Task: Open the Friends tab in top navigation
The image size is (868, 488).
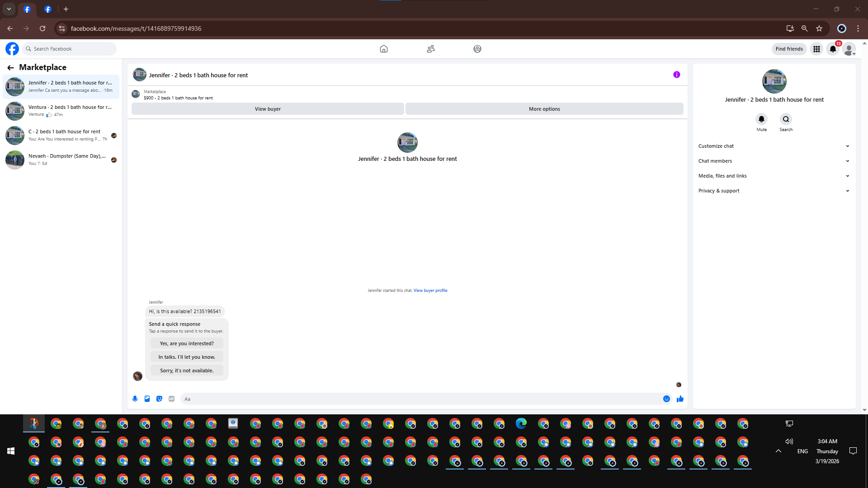Action: [430, 49]
